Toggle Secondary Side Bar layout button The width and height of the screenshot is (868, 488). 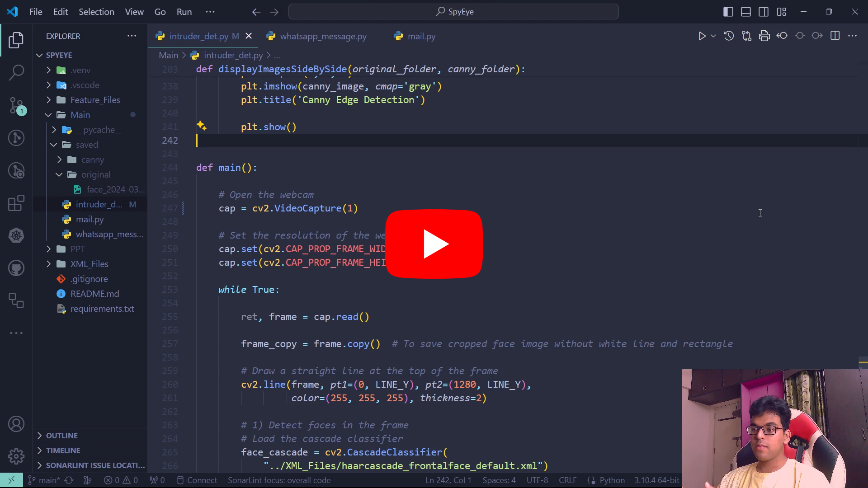[x=764, y=12]
